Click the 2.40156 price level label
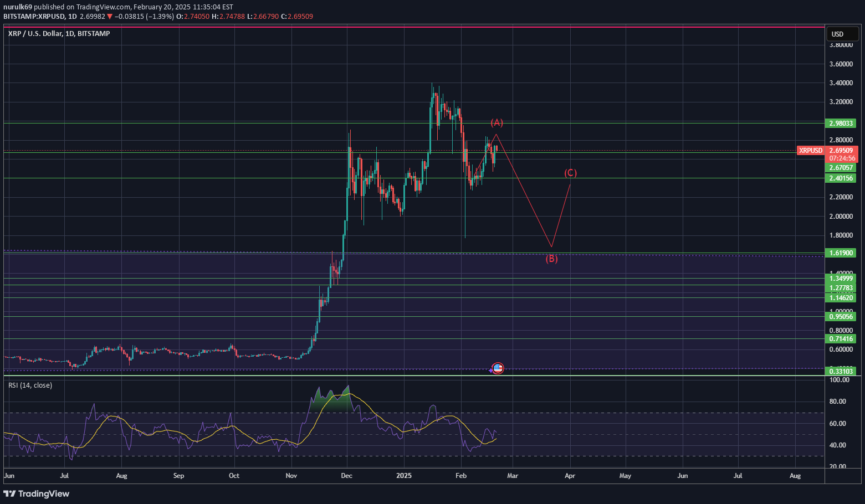Screen dimensions: 865x504 point(841,178)
